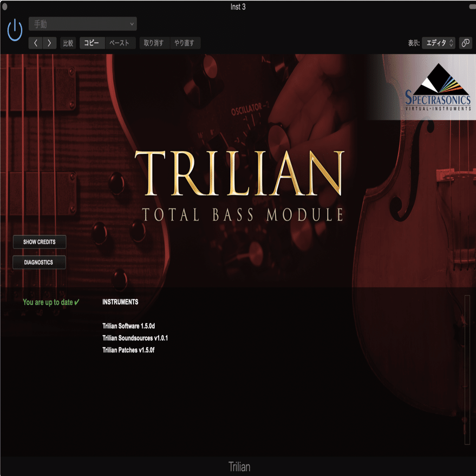The height and width of the screenshot is (476, 476).
Task: Click the Spectrasonics logo
Action: pos(438,87)
